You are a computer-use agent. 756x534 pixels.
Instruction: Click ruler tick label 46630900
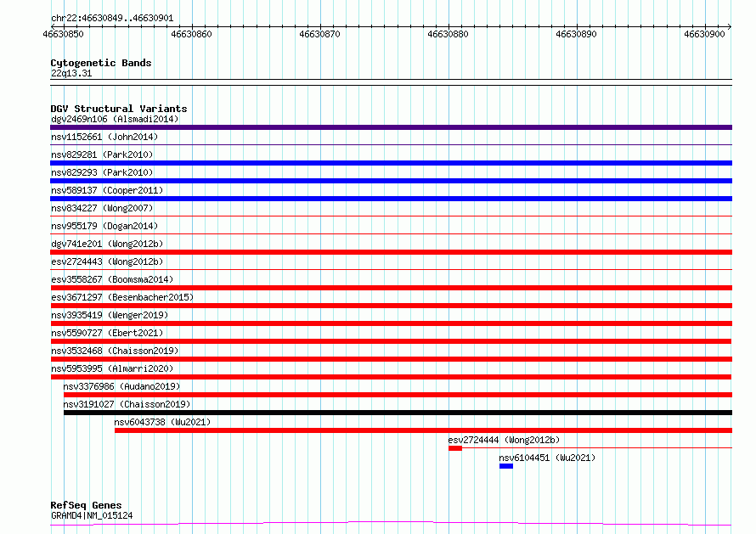point(704,34)
